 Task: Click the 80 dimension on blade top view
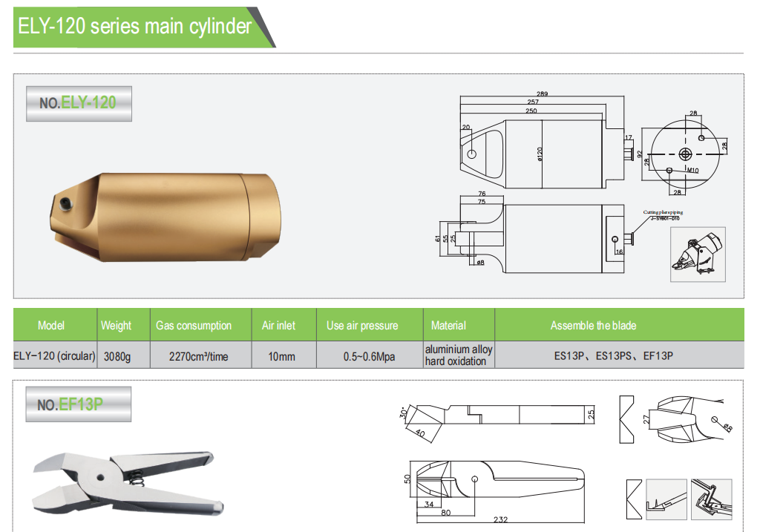pos(446,512)
